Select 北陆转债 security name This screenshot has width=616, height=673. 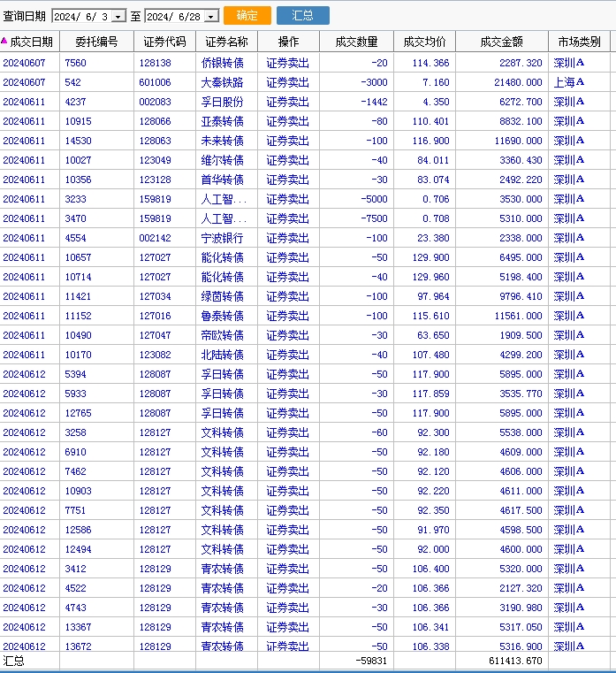(222, 355)
